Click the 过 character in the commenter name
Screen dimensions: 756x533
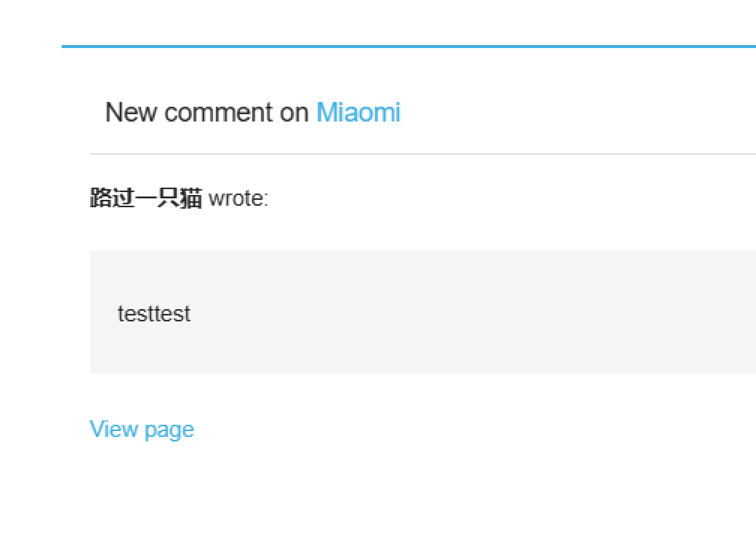(x=123, y=198)
